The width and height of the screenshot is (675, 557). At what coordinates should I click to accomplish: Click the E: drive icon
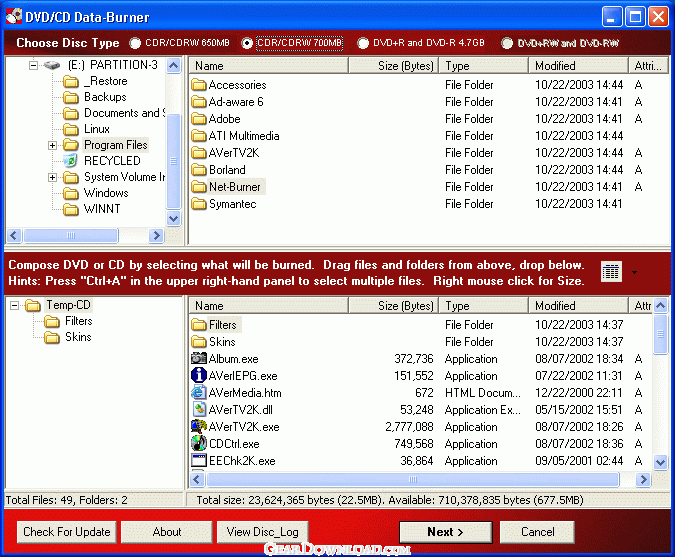pos(52,65)
